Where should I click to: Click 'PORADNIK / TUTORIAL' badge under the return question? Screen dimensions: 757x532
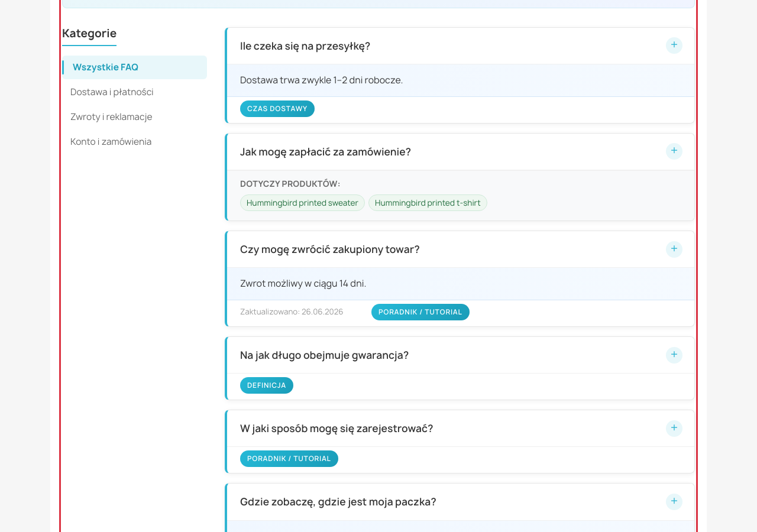[x=420, y=312]
